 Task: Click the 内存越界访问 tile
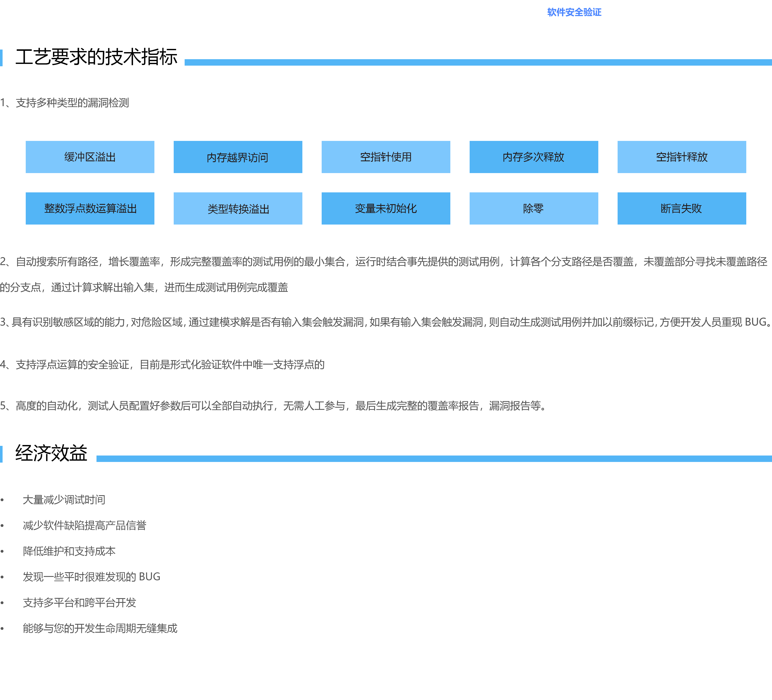click(238, 157)
